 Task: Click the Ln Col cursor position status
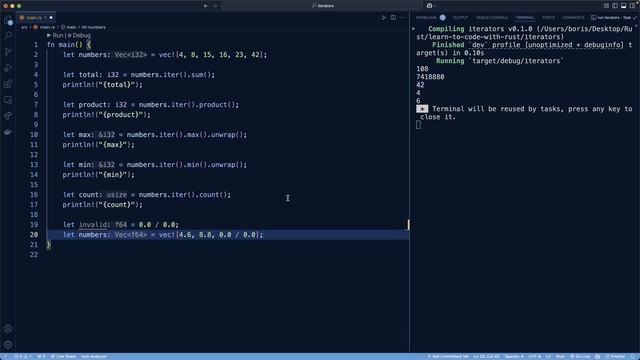coord(487,356)
